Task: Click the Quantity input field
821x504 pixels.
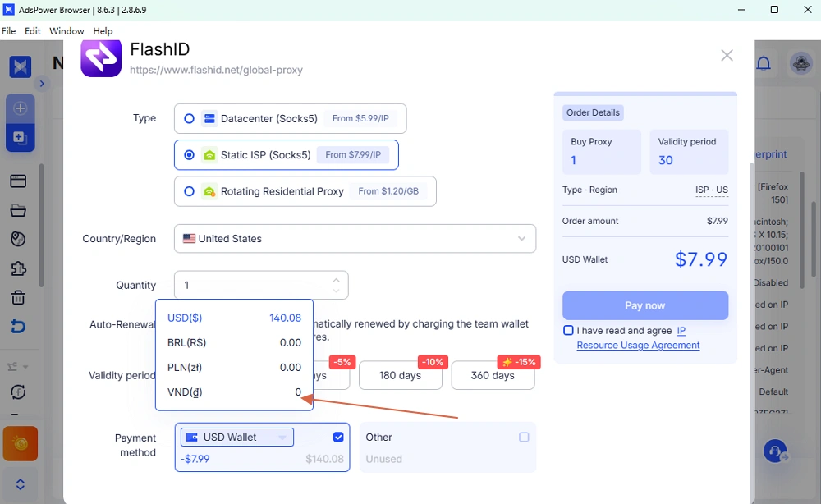Action: [261, 285]
